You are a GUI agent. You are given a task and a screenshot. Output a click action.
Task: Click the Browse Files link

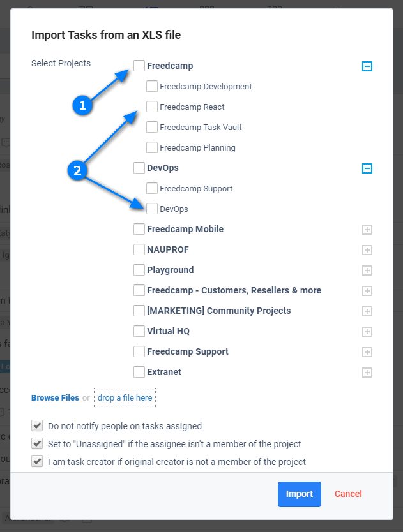click(55, 398)
